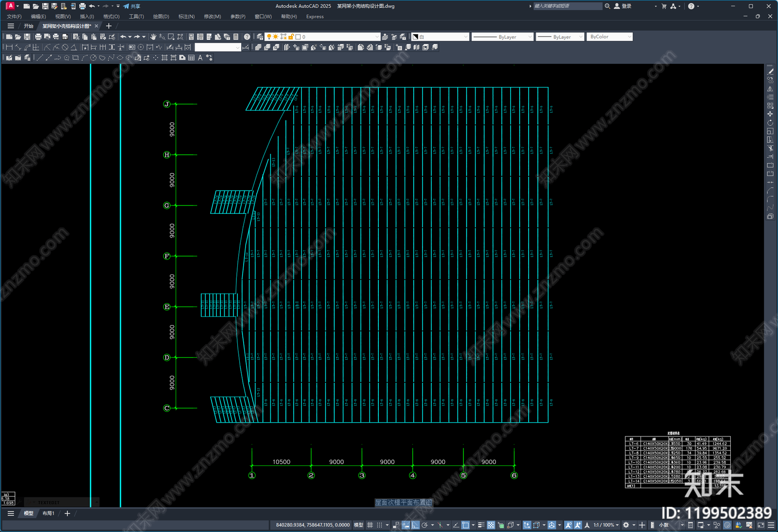Click the 登录 sign-in button
This screenshot has width=778, height=532.
point(623,6)
